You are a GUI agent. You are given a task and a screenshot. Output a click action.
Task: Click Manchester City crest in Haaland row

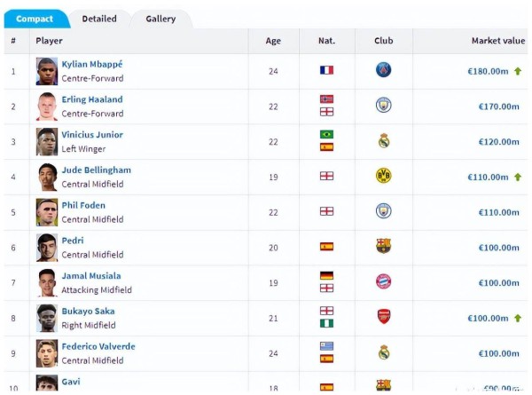tap(383, 106)
